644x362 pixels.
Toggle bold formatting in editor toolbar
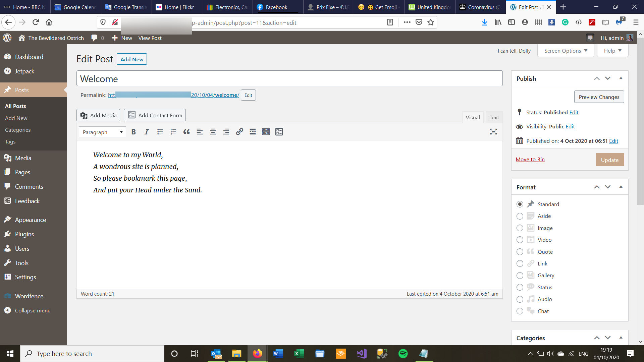tap(133, 132)
